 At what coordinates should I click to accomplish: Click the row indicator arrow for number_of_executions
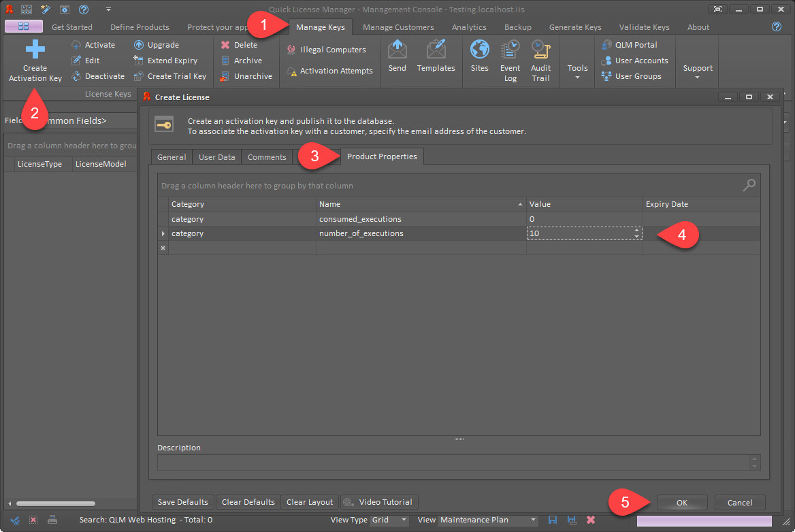[x=163, y=233]
